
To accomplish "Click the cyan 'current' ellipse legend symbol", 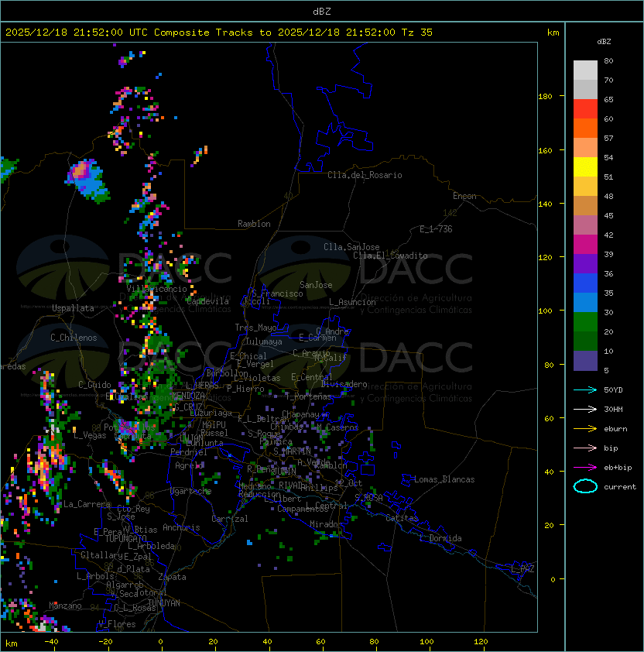I will tap(585, 486).
